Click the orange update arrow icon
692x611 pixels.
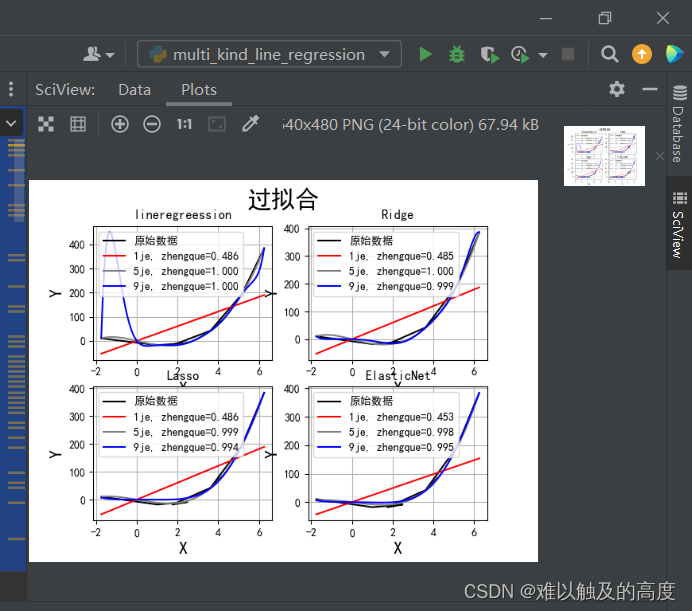642,54
